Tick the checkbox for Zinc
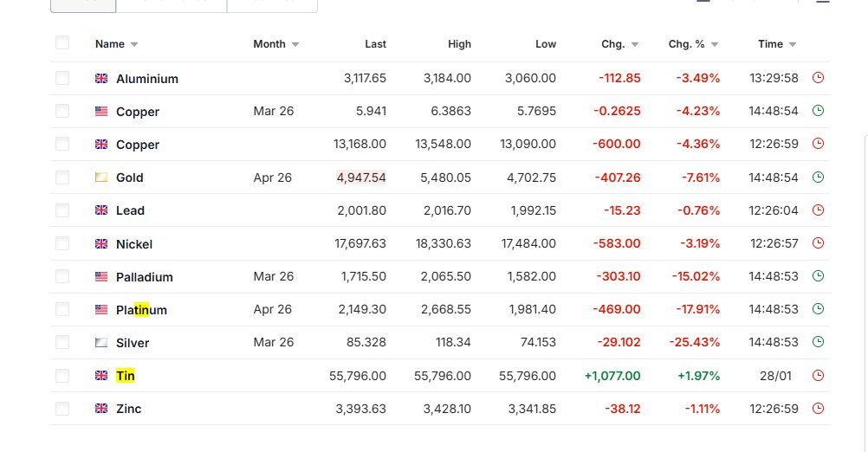The width and height of the screenshot is (868, 452). tap(62, 409)
